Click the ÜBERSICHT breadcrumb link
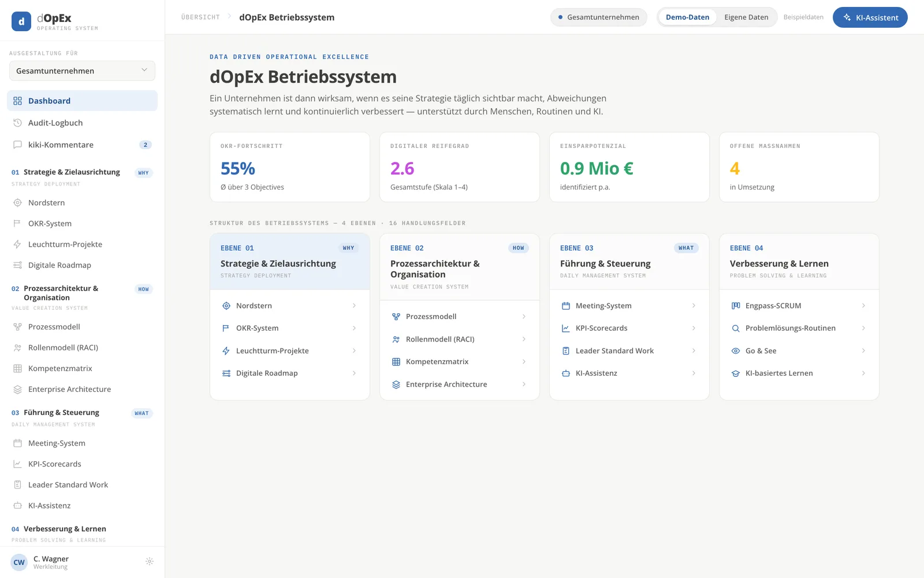 200,17
